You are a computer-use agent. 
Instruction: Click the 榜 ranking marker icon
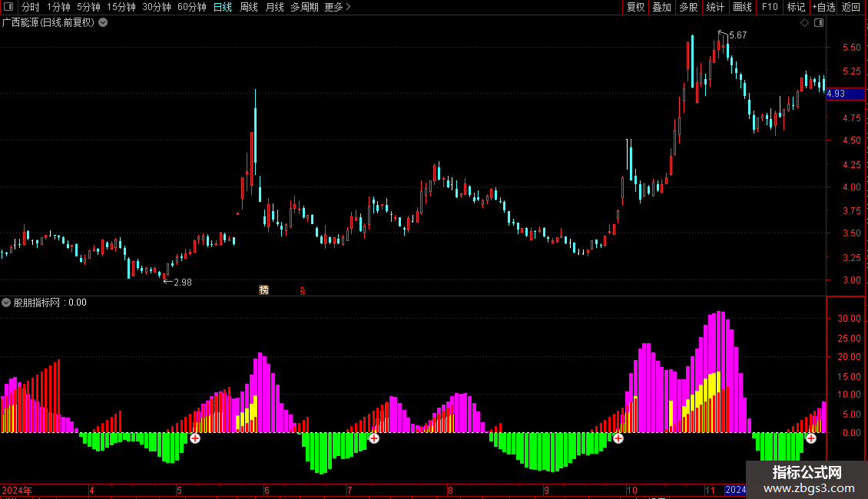click(264, 290)
